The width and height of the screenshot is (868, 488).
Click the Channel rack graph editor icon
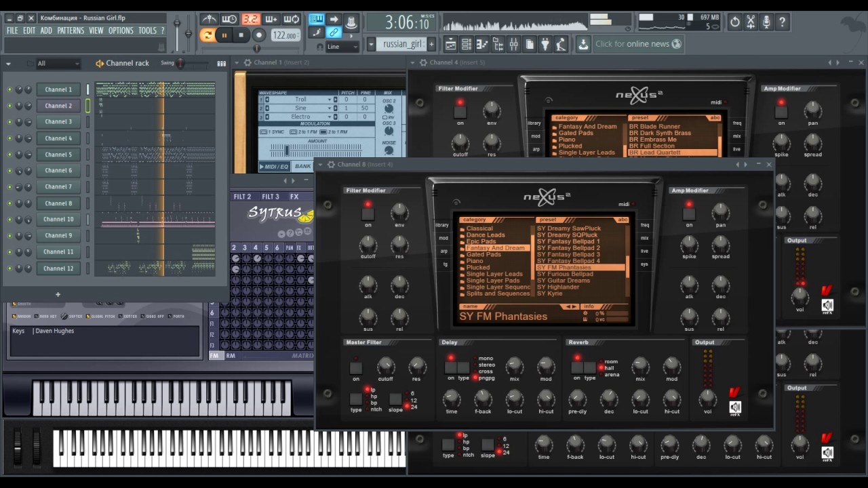221,63
